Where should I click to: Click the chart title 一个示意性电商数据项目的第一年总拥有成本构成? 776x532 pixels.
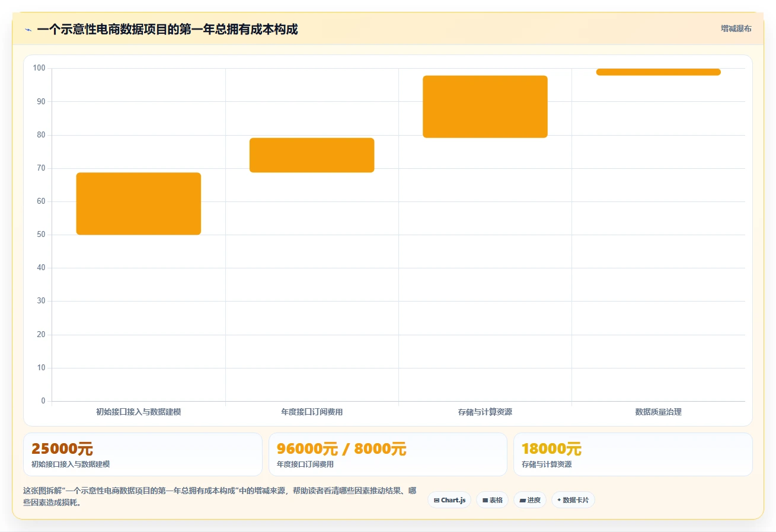167,29
